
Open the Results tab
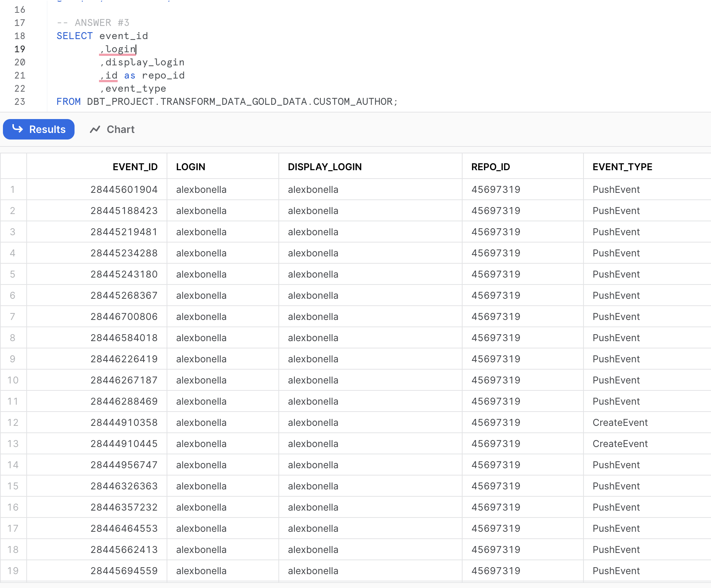(39, 129)
